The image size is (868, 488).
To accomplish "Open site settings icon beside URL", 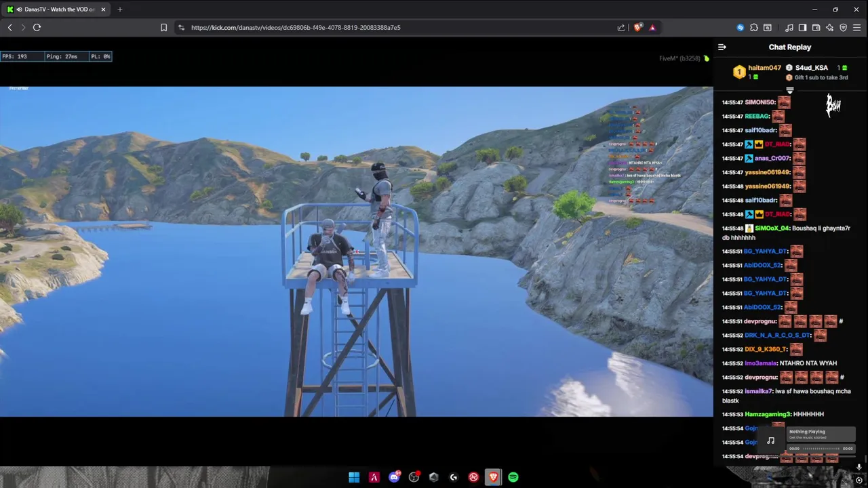I will [x=181, y=28].
